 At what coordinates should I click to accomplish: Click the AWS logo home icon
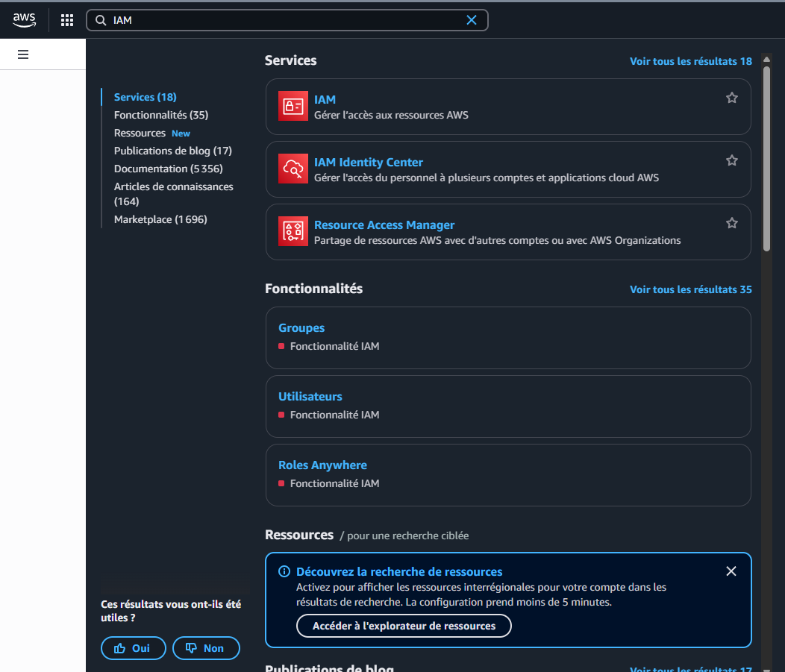pos(24,20)
